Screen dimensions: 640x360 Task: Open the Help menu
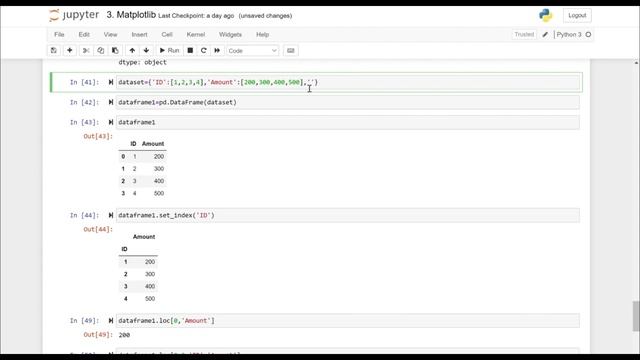[262, 35]
